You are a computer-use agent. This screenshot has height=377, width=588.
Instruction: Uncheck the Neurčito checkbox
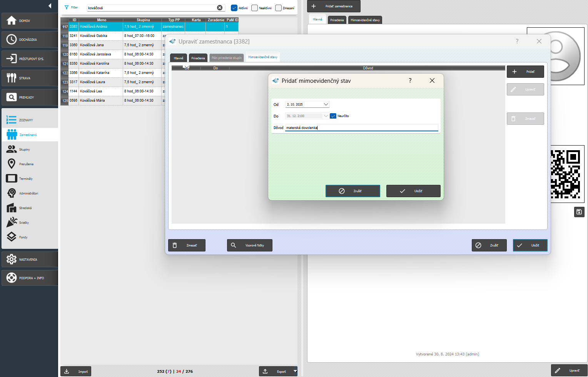pyautogui.click(x=333, y=116)
